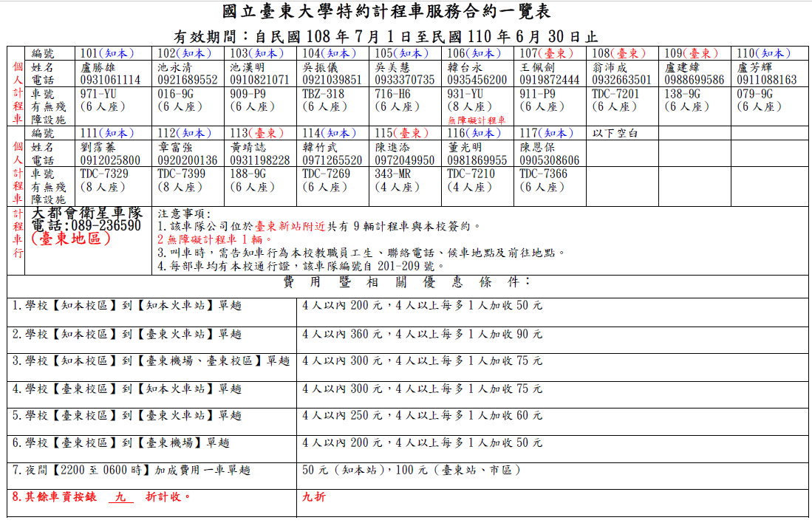
Task: Click phone number 0931198228
Action: coord(260,160)
